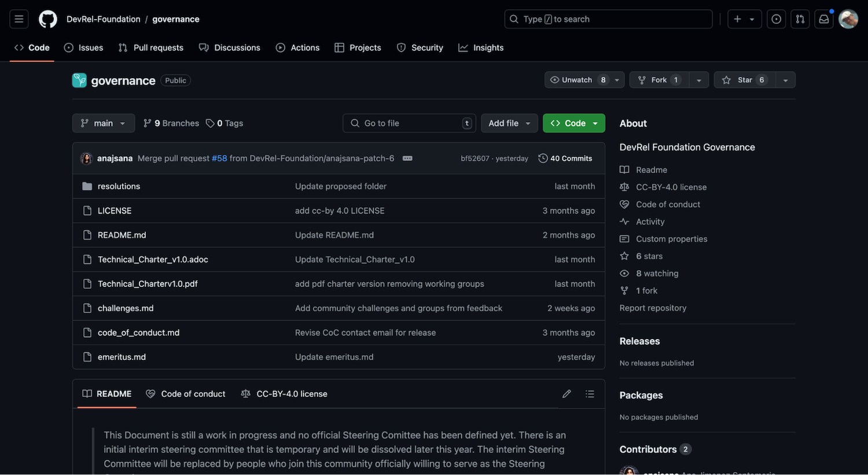
Task: Open the issues shortcut icon in header
Action: tap(777, 19)
